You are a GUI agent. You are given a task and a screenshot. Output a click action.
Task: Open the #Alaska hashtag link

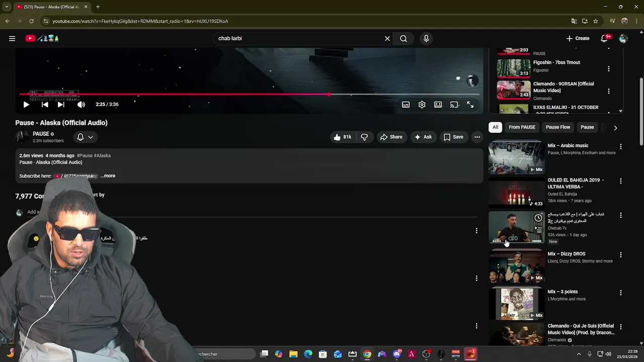102,155
